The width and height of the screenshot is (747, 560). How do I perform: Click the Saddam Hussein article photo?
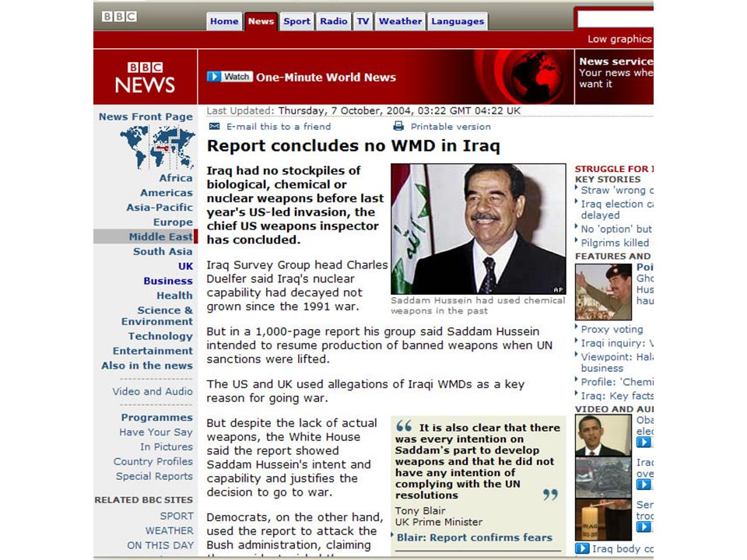point(479,229)
